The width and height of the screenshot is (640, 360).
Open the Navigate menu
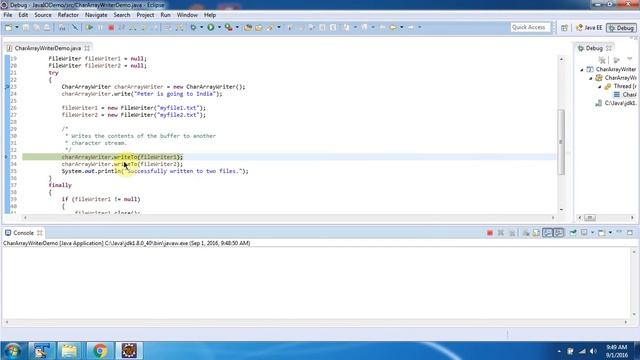(x=96, y=15)
